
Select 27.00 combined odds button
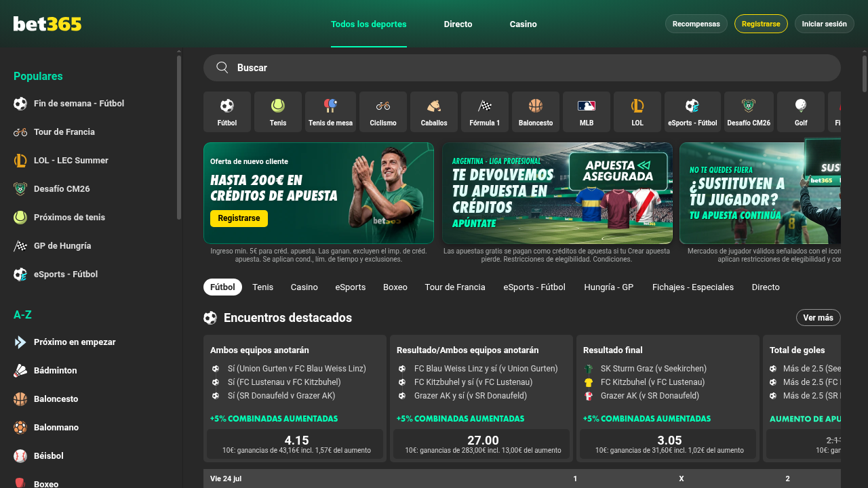(x=483, y=444)
